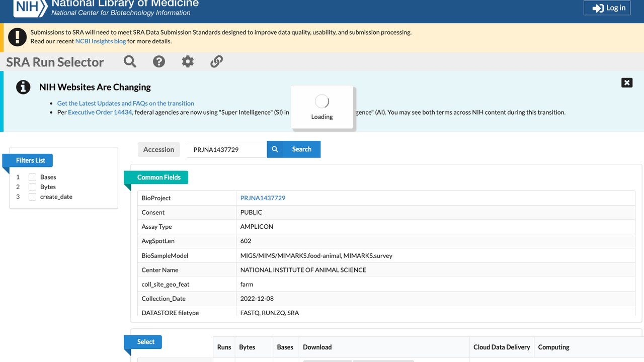Click the Collection_Date value 2022-12-08

tap(257, 299)
